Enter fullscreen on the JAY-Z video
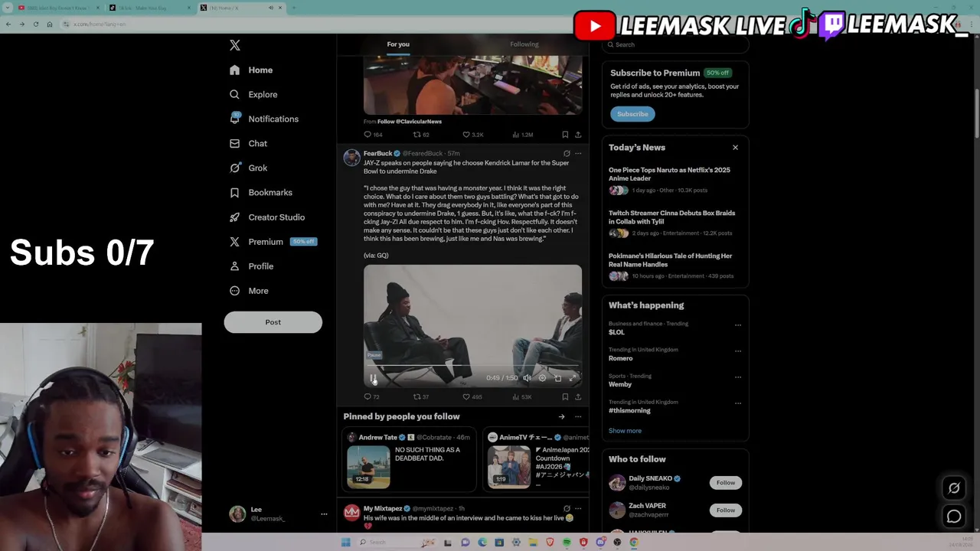Screen dimensions: 980x551 (x=573, y=377)
